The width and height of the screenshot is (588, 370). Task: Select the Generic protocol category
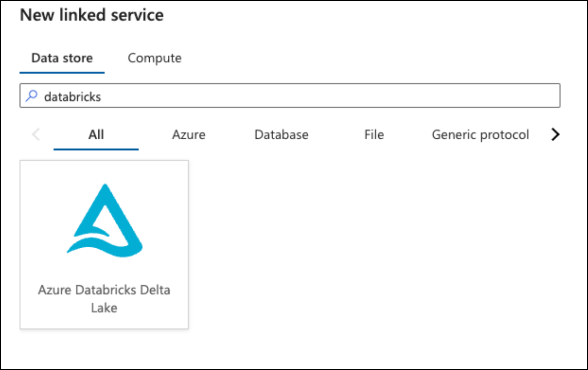coord(480,134)
